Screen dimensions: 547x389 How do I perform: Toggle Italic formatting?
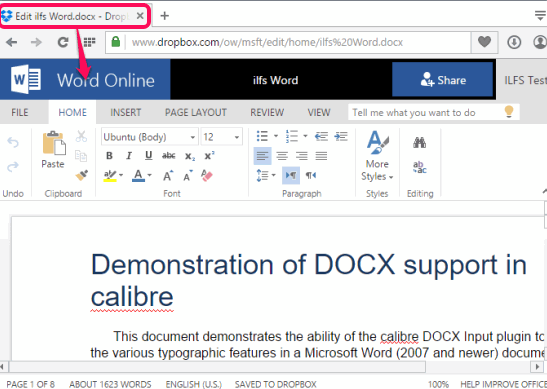tap(129, 156)
